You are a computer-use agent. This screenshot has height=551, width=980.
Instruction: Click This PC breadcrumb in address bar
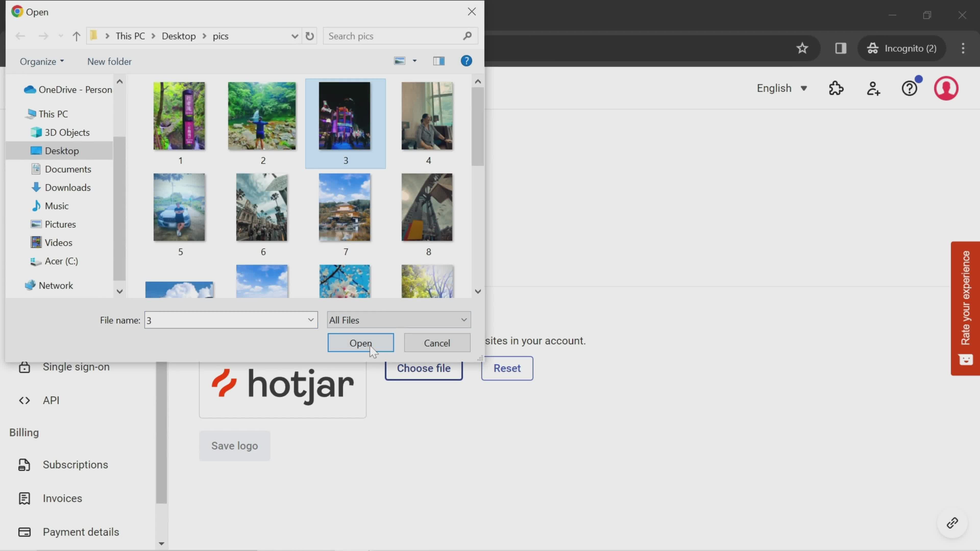pyautogui.click(x=130, y=36)
